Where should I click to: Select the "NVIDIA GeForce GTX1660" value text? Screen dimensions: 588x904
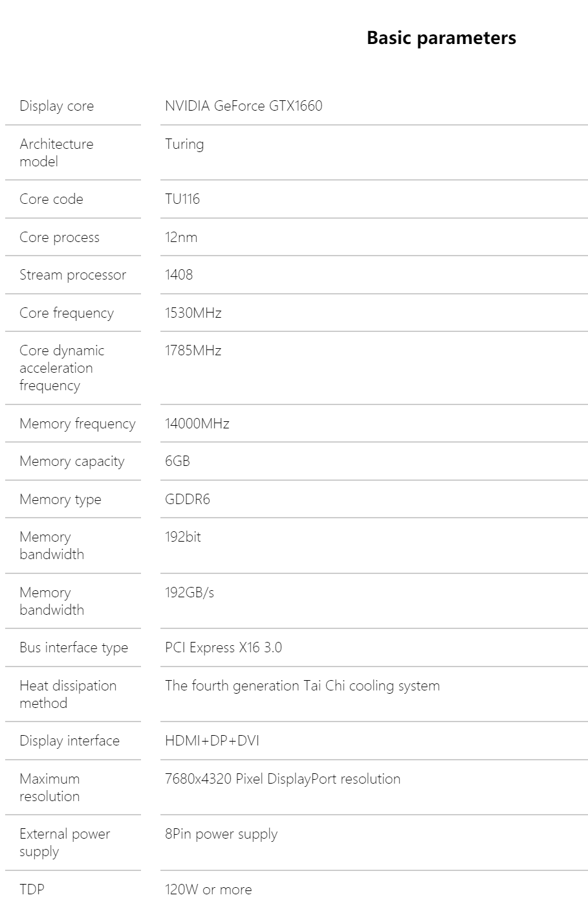[243, 106]
